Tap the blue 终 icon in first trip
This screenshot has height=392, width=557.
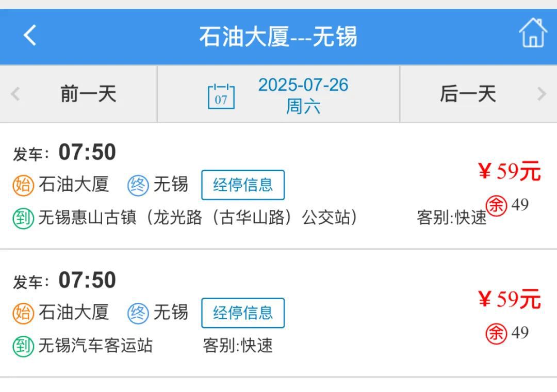pos(138,186)
